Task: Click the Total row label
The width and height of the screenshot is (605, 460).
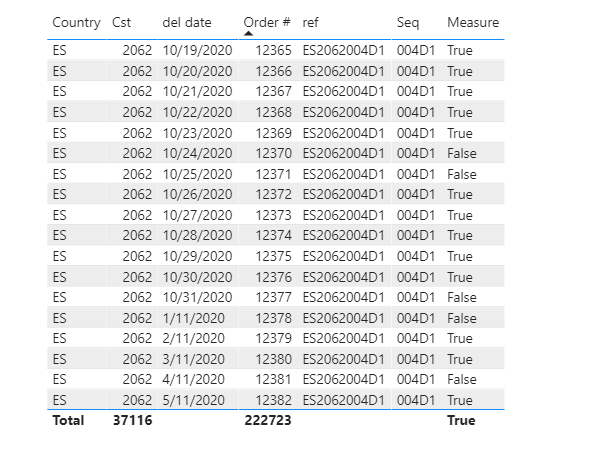Action: pos(68,420)
